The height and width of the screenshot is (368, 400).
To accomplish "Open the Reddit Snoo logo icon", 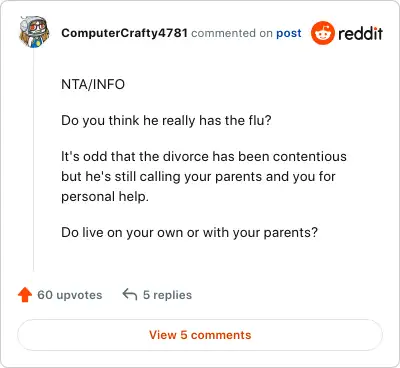I will point(322,33).
